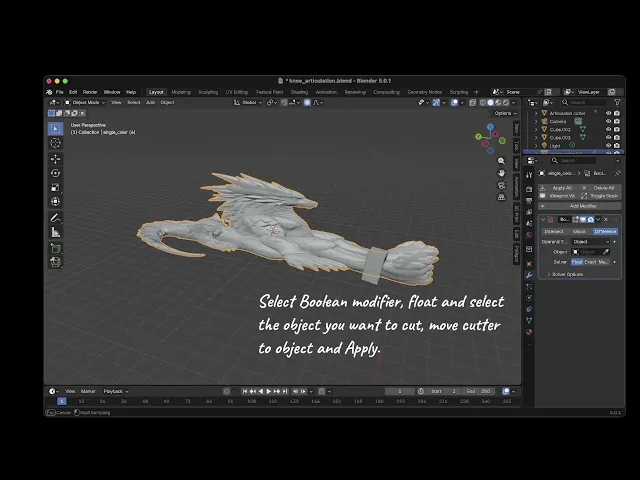Screen dimensions: 640x480
Task: Open the Render properties tab icon
Action: 529,189
